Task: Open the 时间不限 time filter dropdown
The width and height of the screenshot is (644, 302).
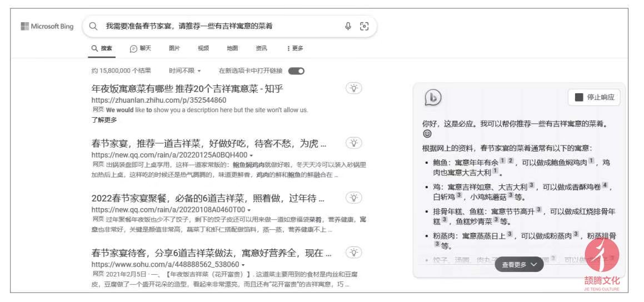Action: [x=185, y=71]
